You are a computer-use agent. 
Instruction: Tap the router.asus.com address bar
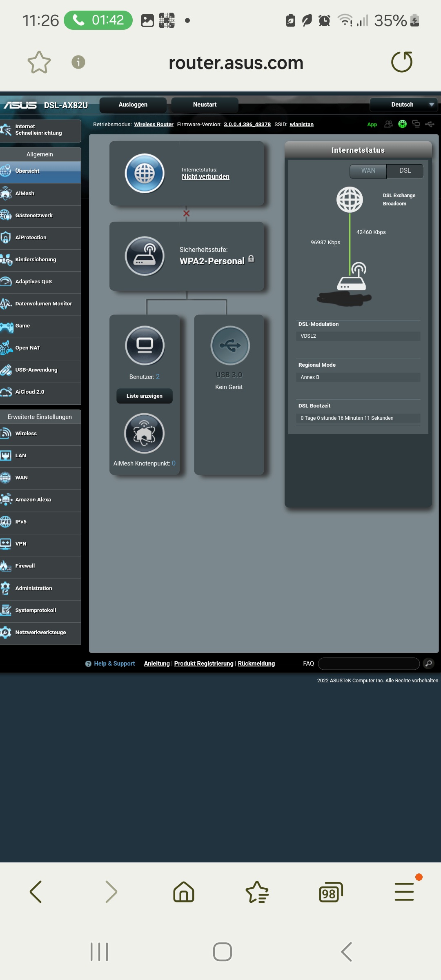point(236,63)
